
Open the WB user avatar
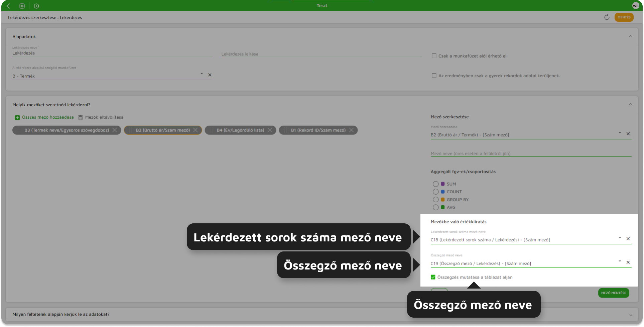[x=635, y=6]
